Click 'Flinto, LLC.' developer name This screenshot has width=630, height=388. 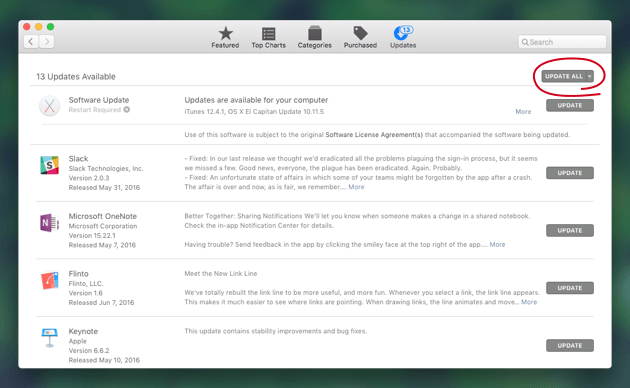(86, 284)
